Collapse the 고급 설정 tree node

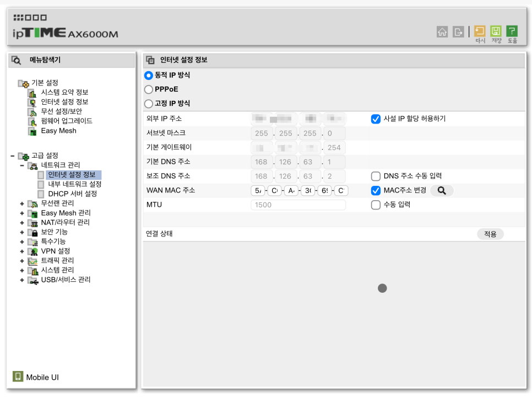point(13,156)
